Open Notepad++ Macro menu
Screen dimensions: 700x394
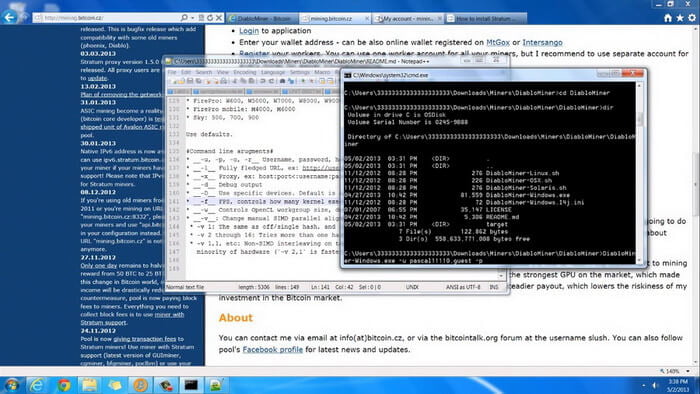click(322, 72)
